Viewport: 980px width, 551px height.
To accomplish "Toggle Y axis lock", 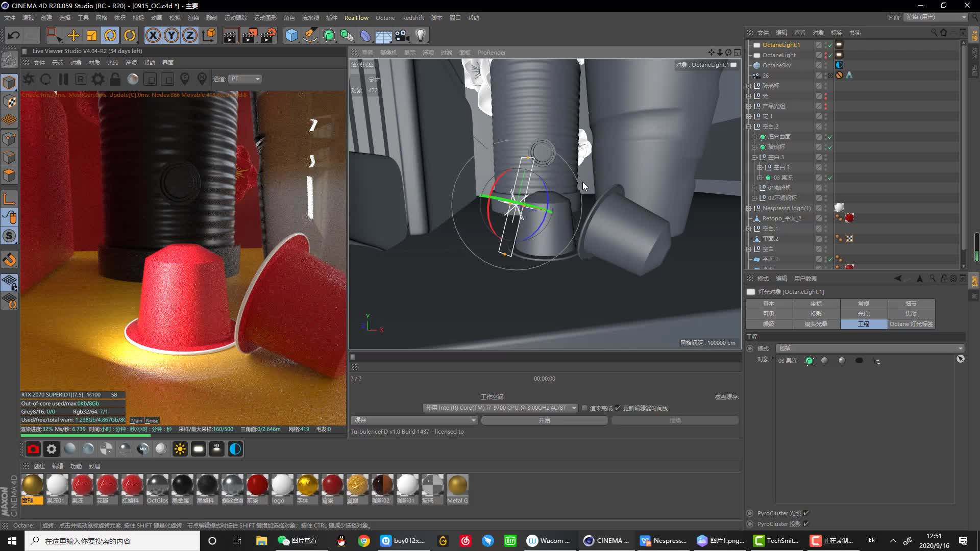I will coord(171,35).
